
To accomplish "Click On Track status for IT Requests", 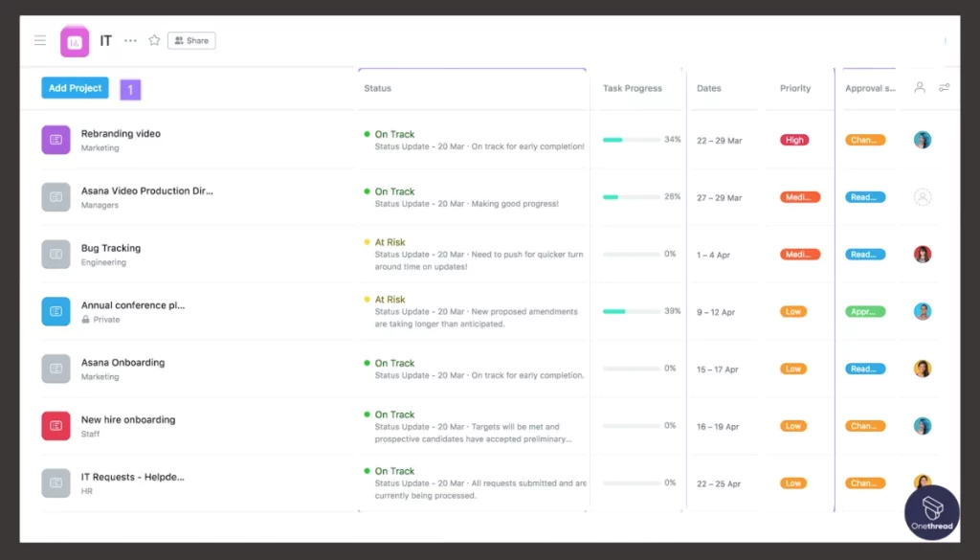I will coord(394,471).
